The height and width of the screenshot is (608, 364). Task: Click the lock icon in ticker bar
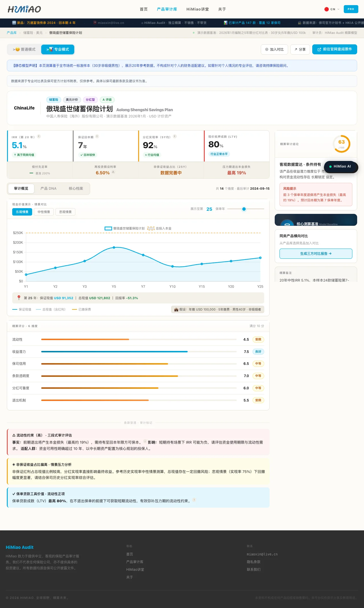tap(300, 23)
